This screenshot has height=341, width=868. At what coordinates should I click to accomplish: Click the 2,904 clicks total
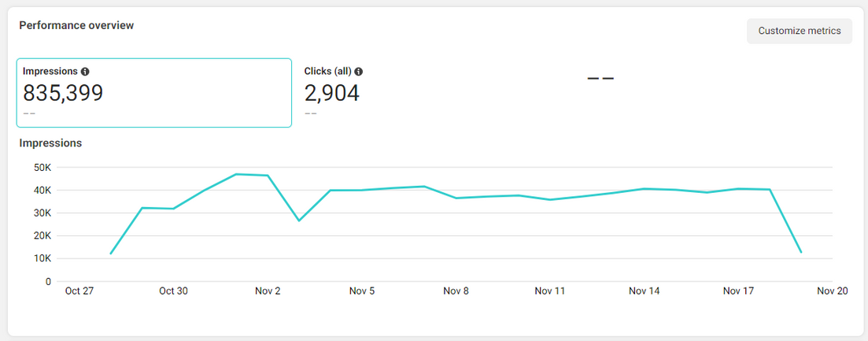(x=331, y=93)
